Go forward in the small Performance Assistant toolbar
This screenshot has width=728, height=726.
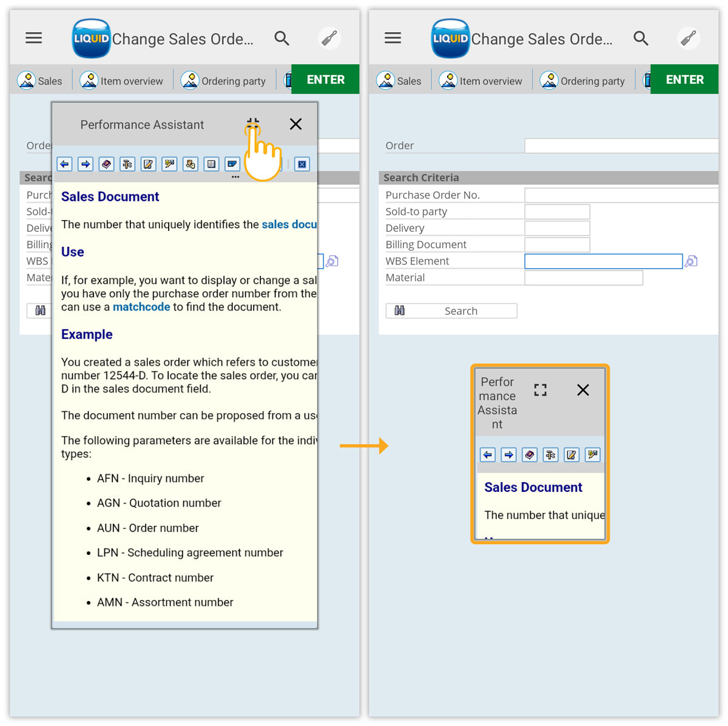click(x=509, y=455)
